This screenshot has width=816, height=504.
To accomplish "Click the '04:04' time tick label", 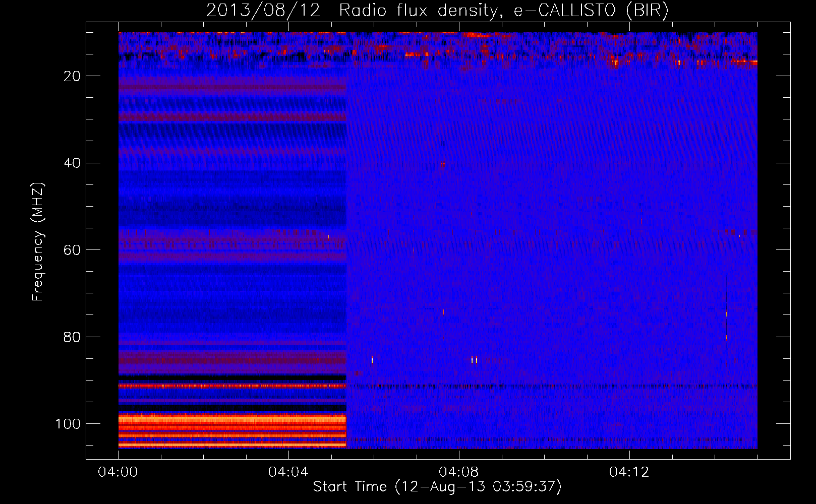I will click(x=288, y=472).
